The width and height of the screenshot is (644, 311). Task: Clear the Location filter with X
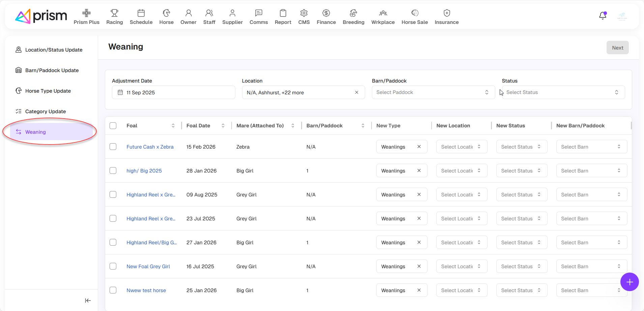tap(356, 92)
